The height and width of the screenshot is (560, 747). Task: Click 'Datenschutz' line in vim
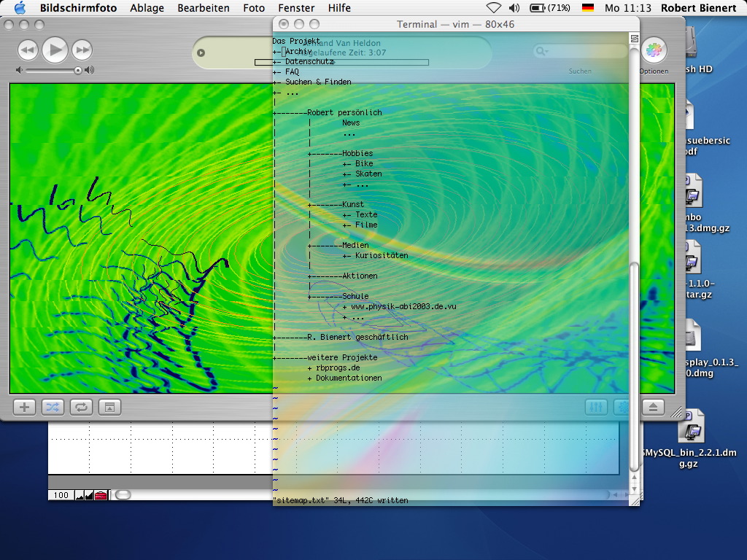pos(309,61)
